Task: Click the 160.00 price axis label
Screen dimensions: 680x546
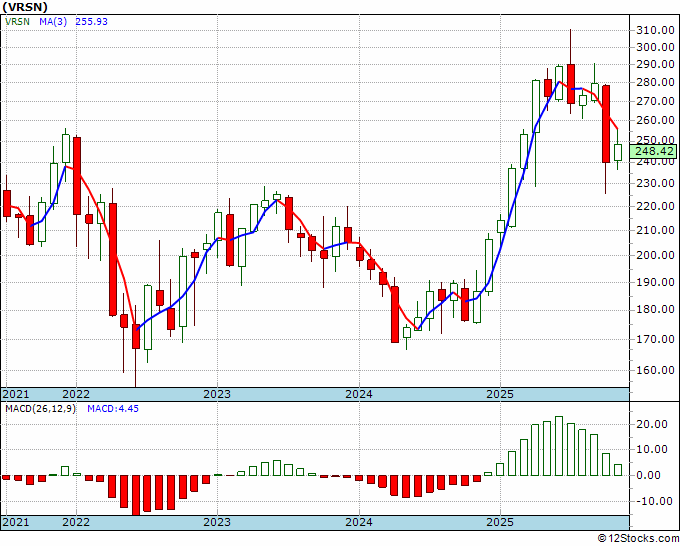Action: pos(655,370)
